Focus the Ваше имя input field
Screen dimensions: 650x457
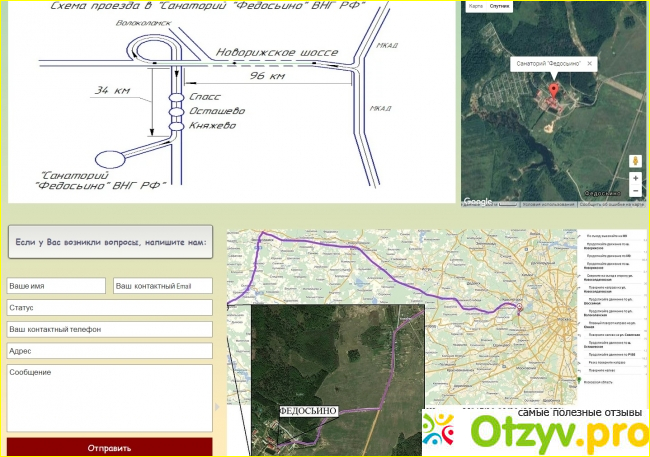[56, 286]
